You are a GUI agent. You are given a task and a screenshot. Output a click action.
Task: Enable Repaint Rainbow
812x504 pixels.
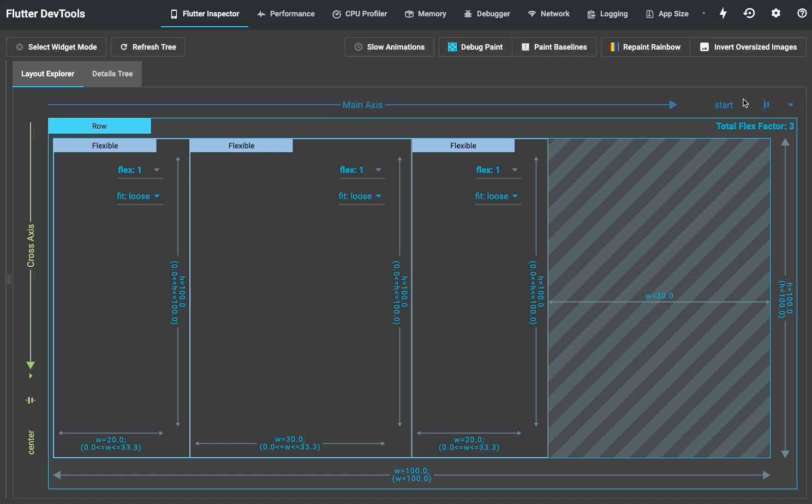[x=644, y=47]
